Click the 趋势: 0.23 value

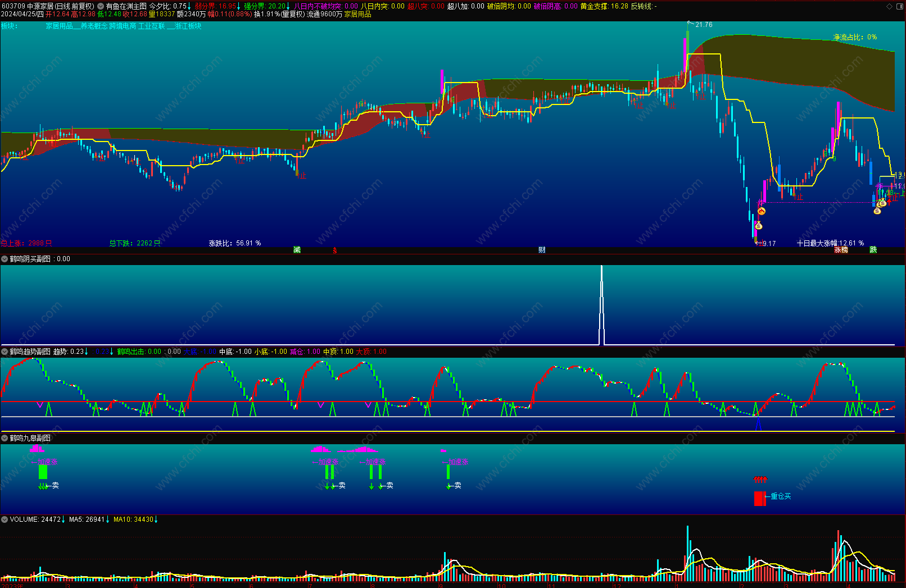[x=69, y=352]
